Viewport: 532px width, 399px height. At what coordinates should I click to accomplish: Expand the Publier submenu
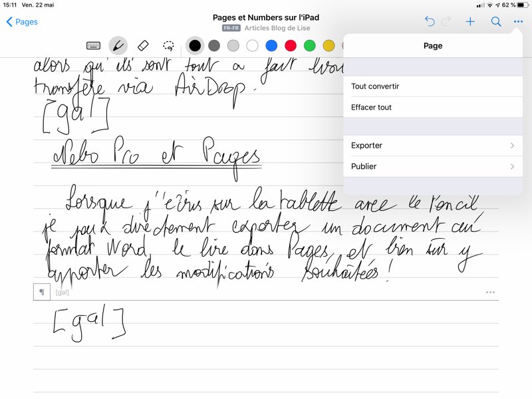coord(432,166)
